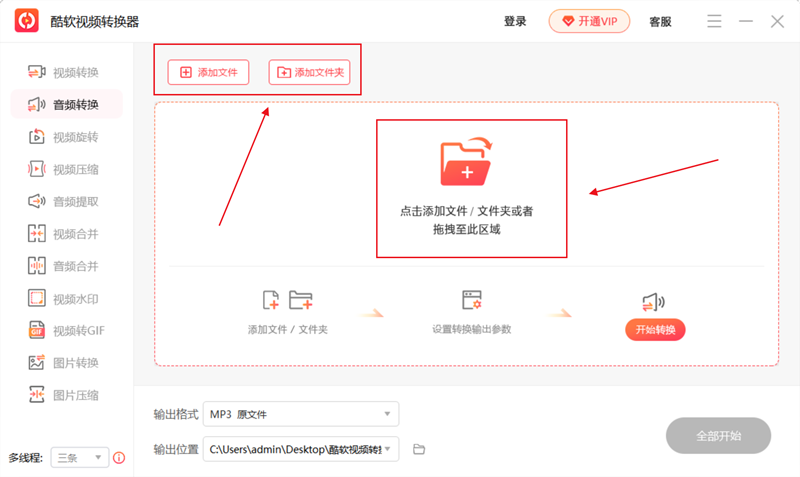Open the 图片转换 image icon
The image size is (800, 477).
coord(36,363)
